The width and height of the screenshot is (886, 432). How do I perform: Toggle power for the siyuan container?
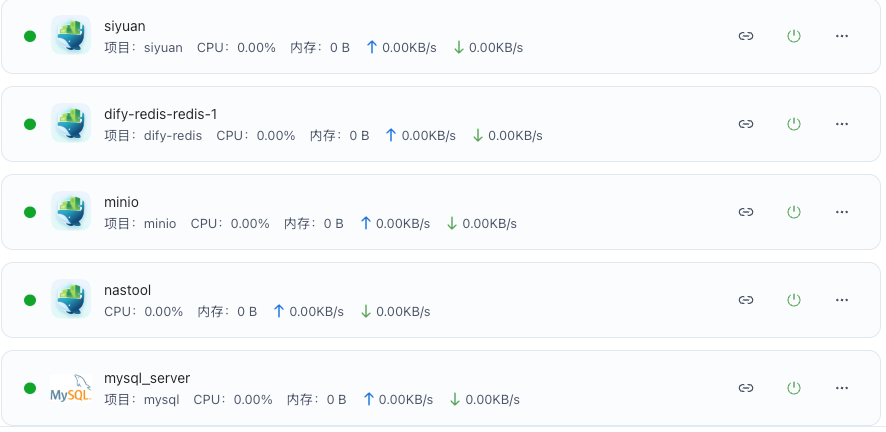[x=794, y=36]
